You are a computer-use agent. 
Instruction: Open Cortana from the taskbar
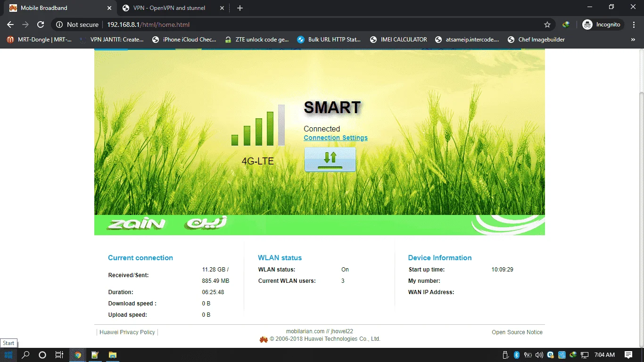pos(42,355)
